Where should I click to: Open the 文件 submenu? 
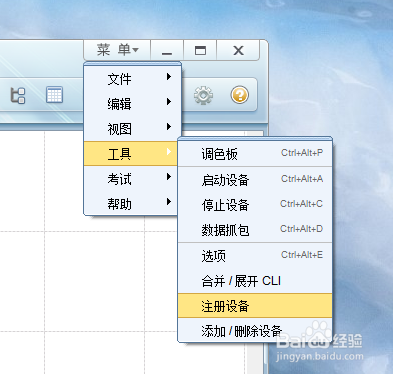point(132,79)
